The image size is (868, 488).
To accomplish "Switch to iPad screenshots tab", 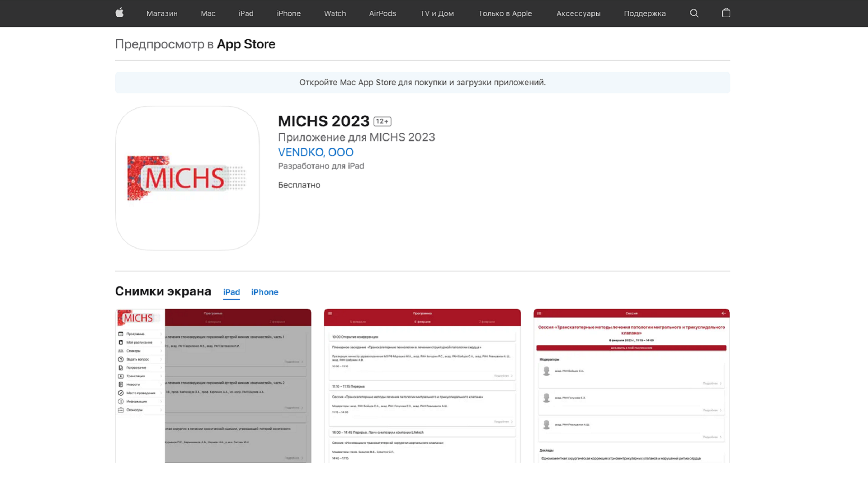I will coord(231,292).
